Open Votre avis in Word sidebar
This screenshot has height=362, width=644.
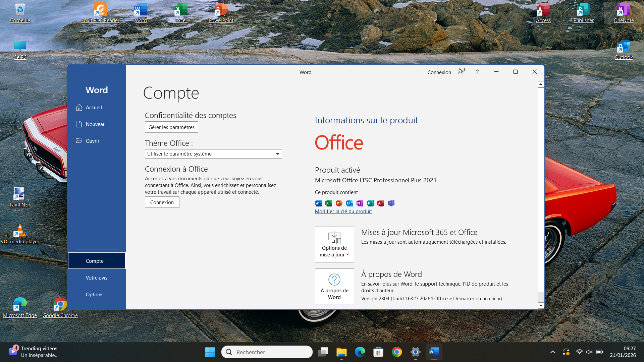[x=97, y=278]
